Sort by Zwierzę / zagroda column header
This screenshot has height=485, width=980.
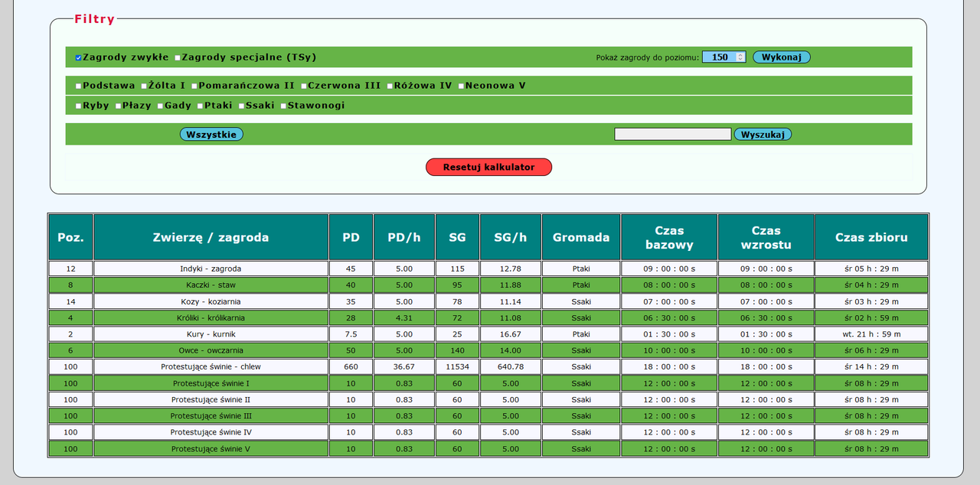[x=211, y=237]
